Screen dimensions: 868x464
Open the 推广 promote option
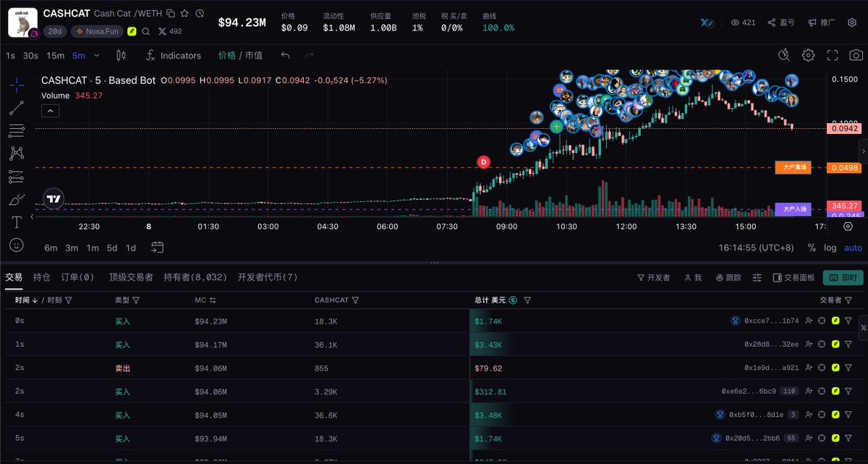pos(821,22)
